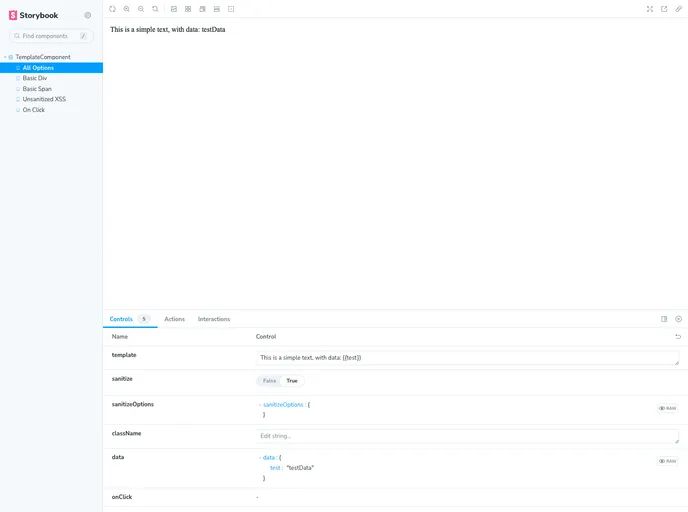688x512 pixels.
Task: Zoom out the preview canvas
Action: pos(141,9)
